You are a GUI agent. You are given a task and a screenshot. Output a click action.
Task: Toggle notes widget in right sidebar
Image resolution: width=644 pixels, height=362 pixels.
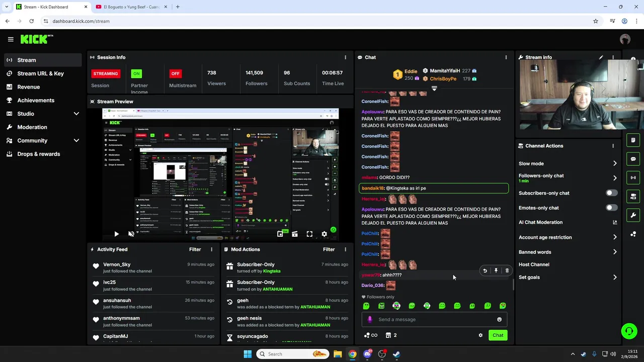click(633, 140)
